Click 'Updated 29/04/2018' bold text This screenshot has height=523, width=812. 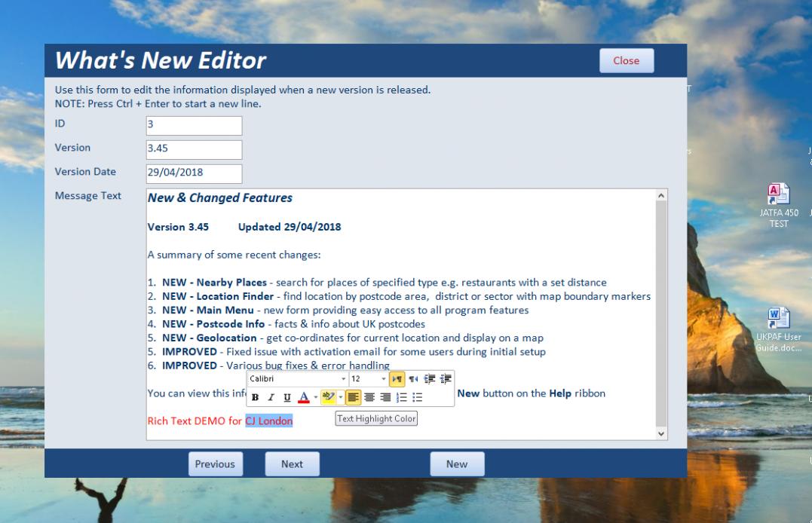[290, 227]
